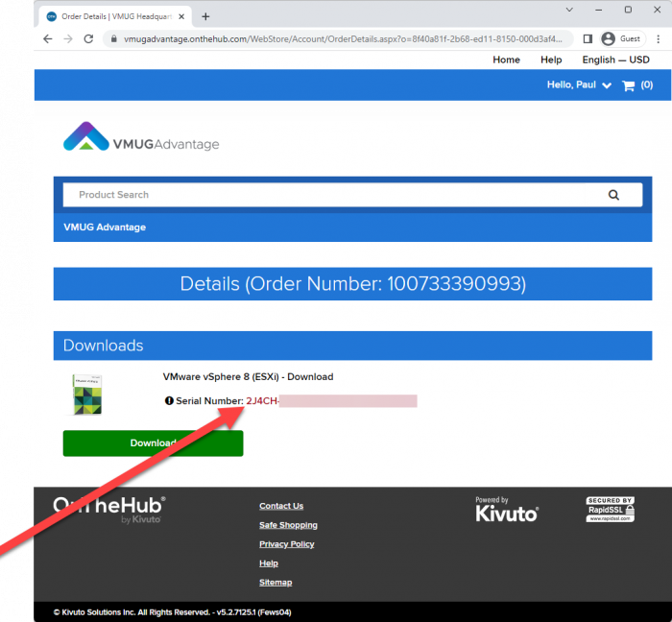672x622 pixels.
Task: Open the Privacy Policy link
Action: [x=286, y=544]
